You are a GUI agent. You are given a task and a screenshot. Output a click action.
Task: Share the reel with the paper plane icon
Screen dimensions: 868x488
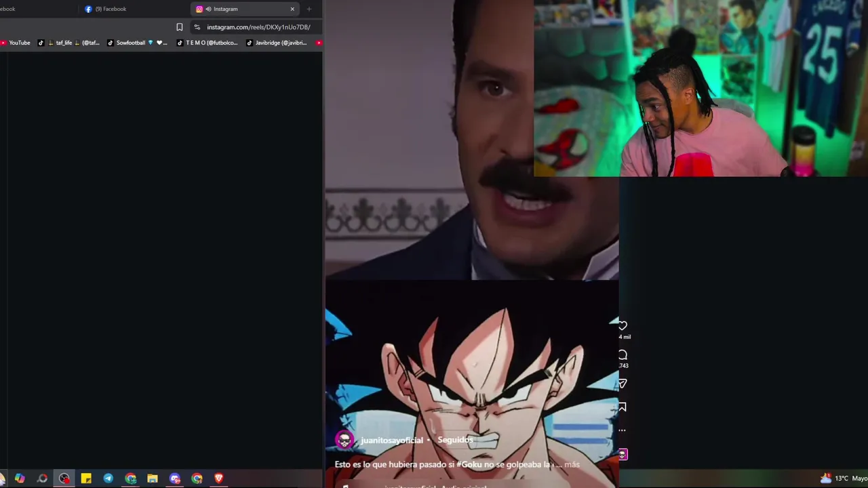623,384
